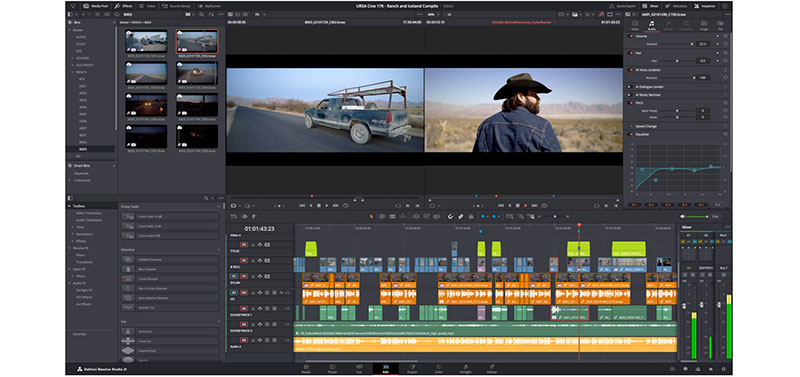Open the Edit page
Viewport: 800px width, 377px height.
pos(386,369)
